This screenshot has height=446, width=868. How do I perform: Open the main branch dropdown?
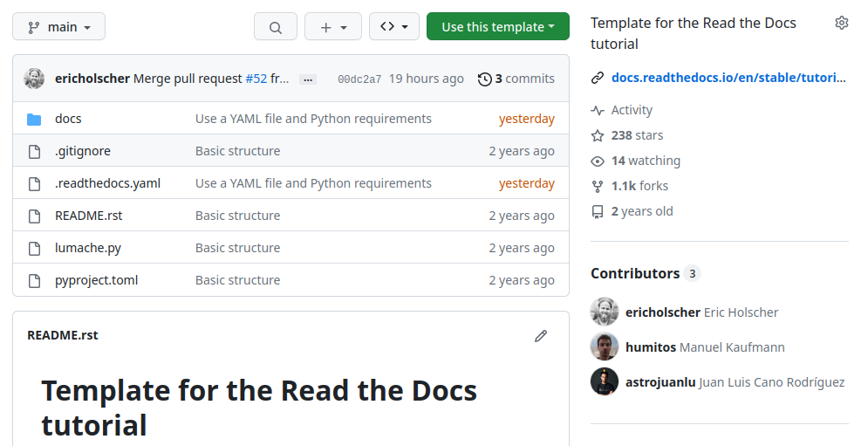(58, 27)
